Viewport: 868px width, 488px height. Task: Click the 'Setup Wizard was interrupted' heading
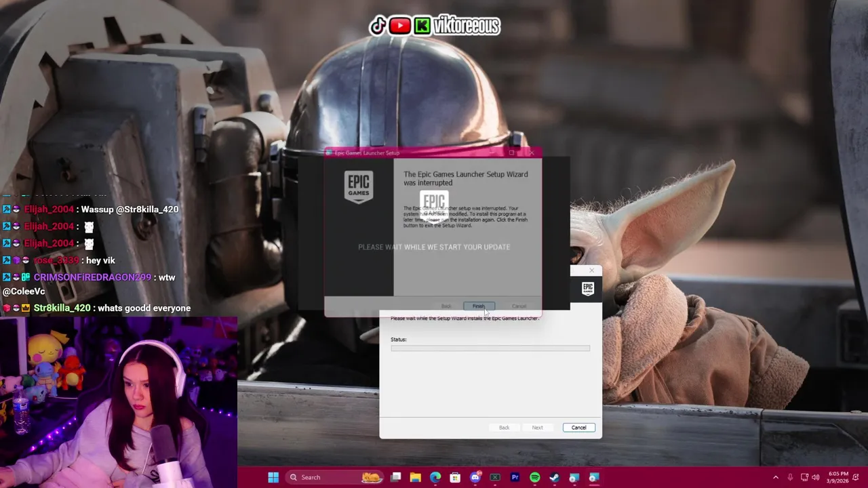[466, 178]
